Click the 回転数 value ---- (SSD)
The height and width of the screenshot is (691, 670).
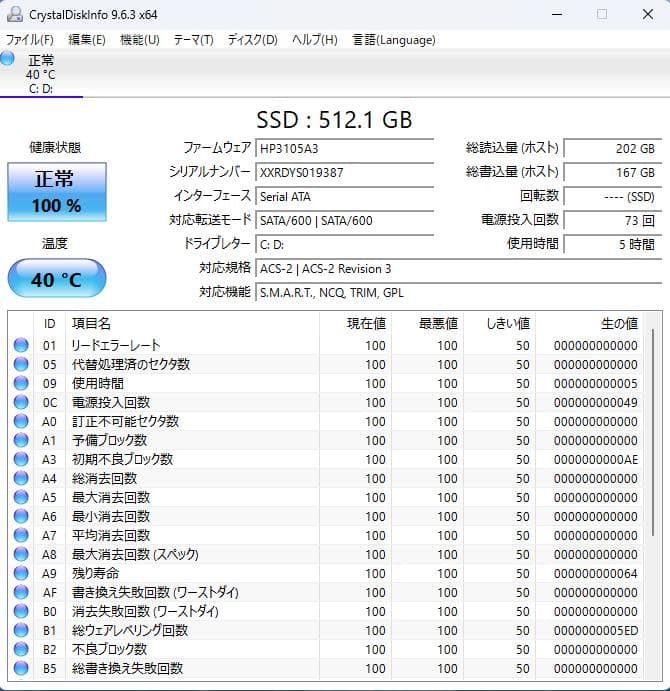tap(613, 197)
